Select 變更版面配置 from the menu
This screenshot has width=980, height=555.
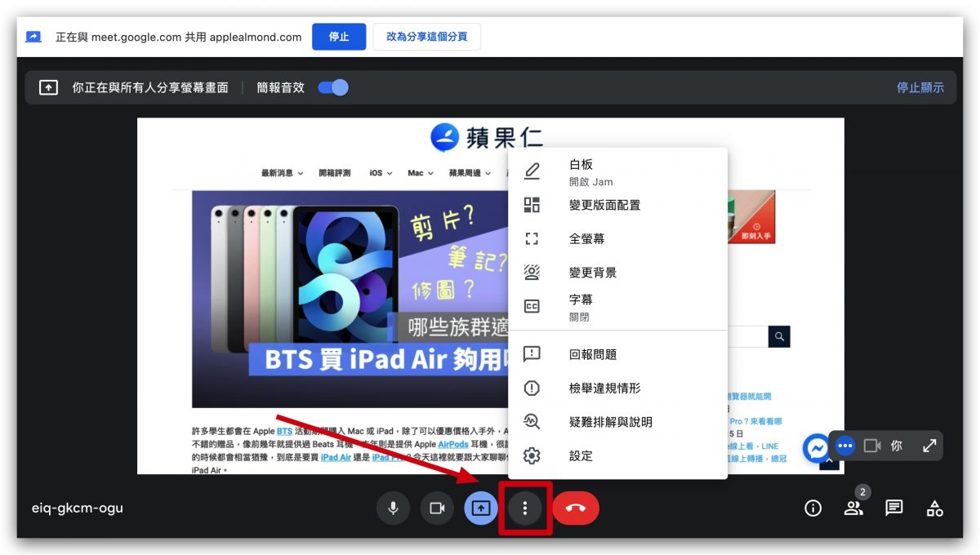point(617,206)
